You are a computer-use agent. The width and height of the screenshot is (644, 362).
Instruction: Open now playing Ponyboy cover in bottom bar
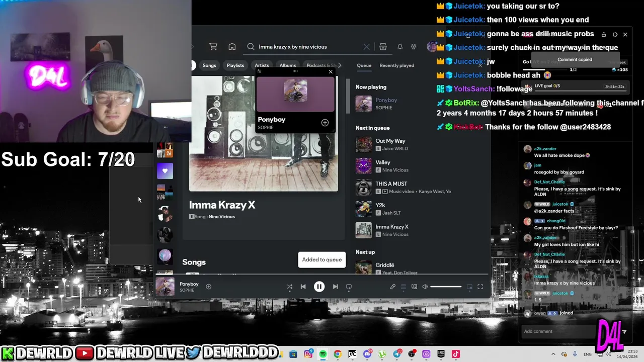pos(165,287)
